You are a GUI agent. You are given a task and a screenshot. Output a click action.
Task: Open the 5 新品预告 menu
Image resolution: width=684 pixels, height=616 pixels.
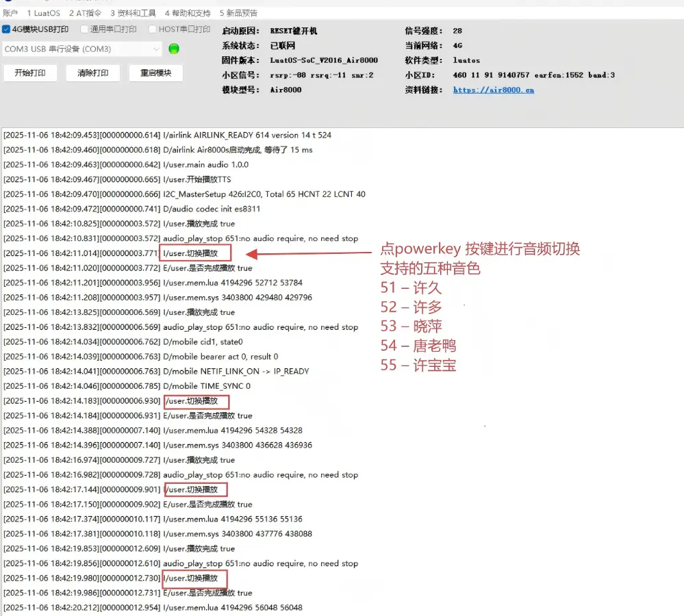tap(239, 13)
